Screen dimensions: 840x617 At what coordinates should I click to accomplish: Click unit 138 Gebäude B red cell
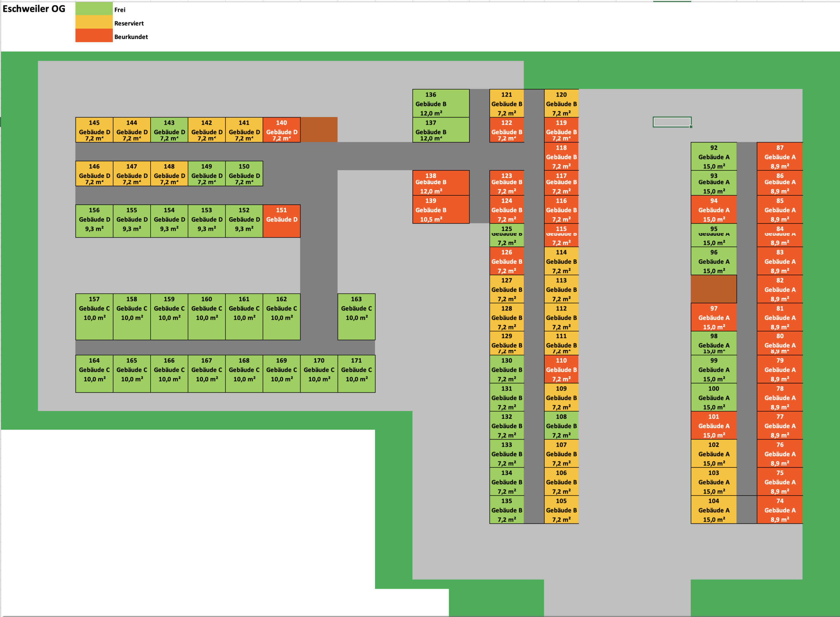click(441, 183)
